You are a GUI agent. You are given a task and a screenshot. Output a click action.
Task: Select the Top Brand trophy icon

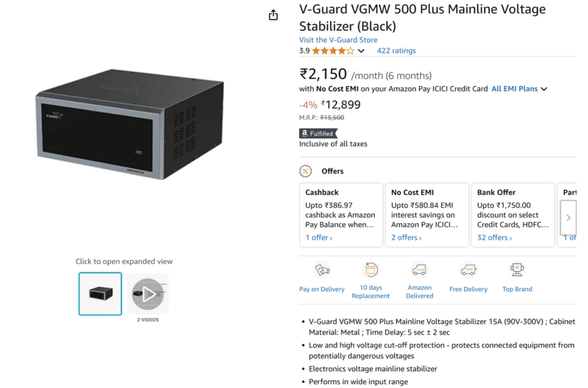[516, 269]
